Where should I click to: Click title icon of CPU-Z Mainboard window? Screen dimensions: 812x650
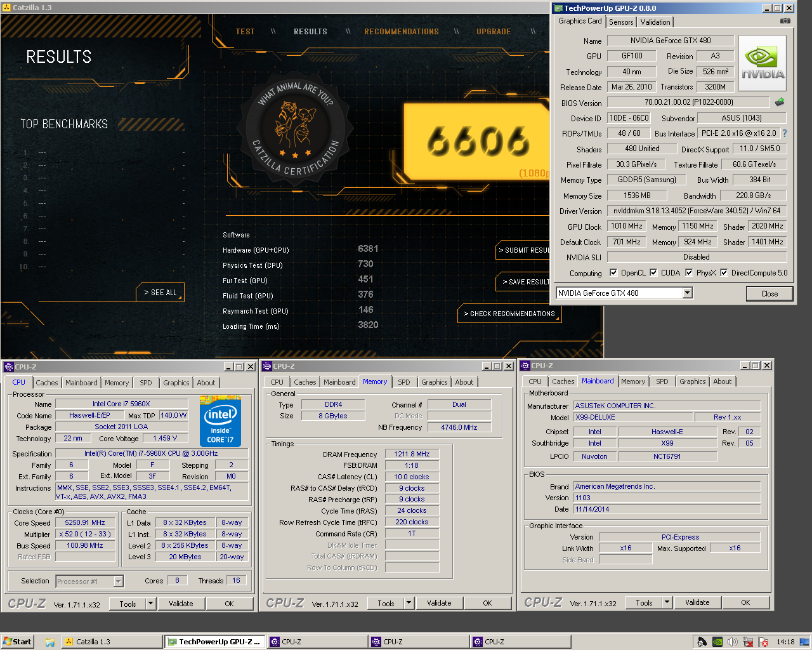pos(525,366)
